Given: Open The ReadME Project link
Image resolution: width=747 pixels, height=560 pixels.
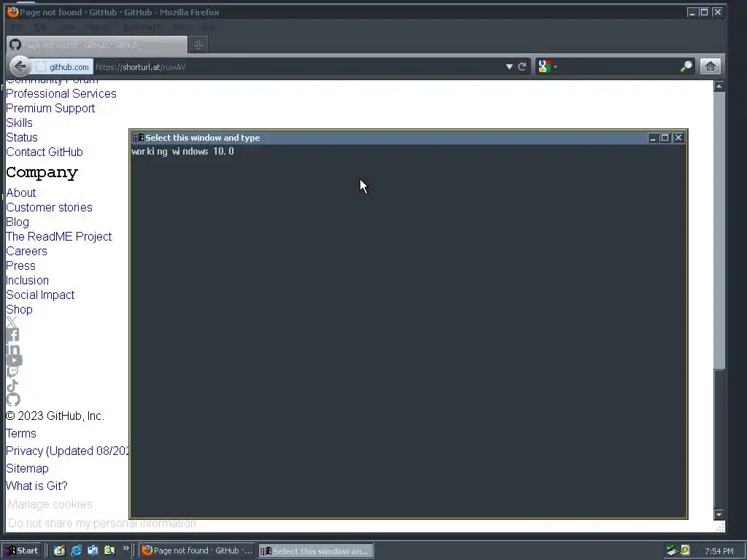Looking at the screenshot, I should point(58,237).
